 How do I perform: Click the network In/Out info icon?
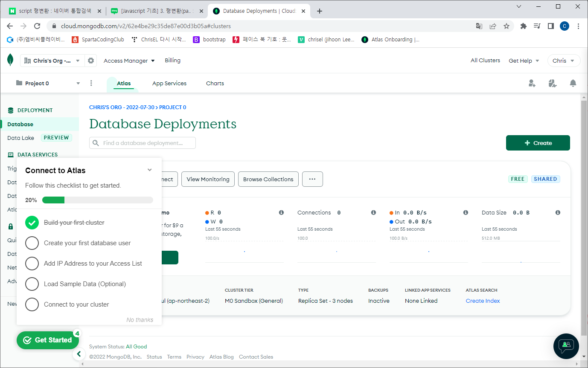pyautogui.click(x=466, y=212)
